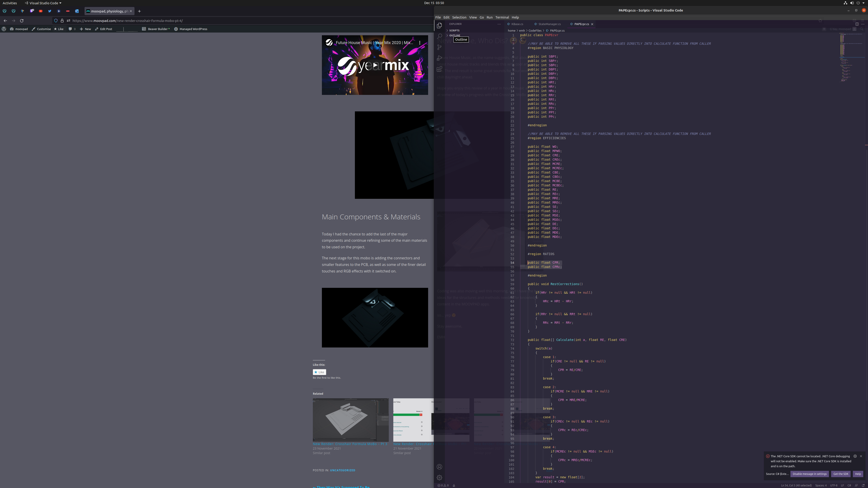Open the Manage gear in activity bar
The width and height of the screenshot is (868, 488).
439,478
